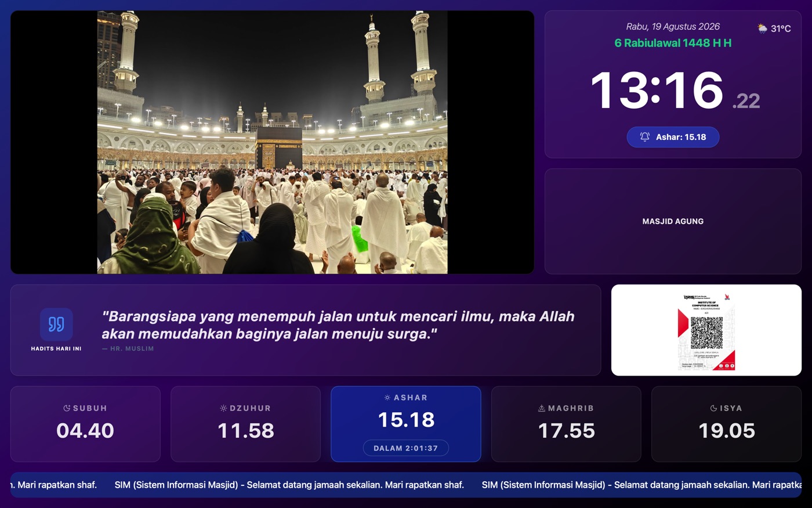
Task: Click the HR. MUSLIM source attribution
Action: [128, 349]
